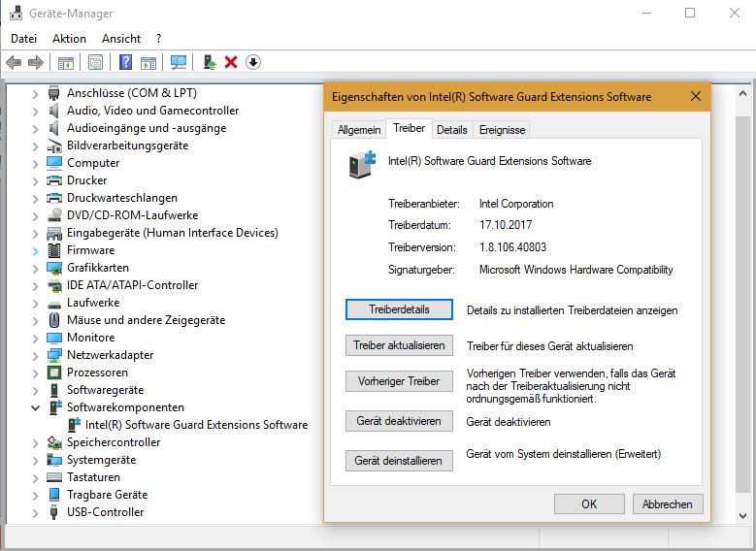
Task: Expand the Softwaregeräte chevron
Action: pyautogui.click(x=35, y=391)
